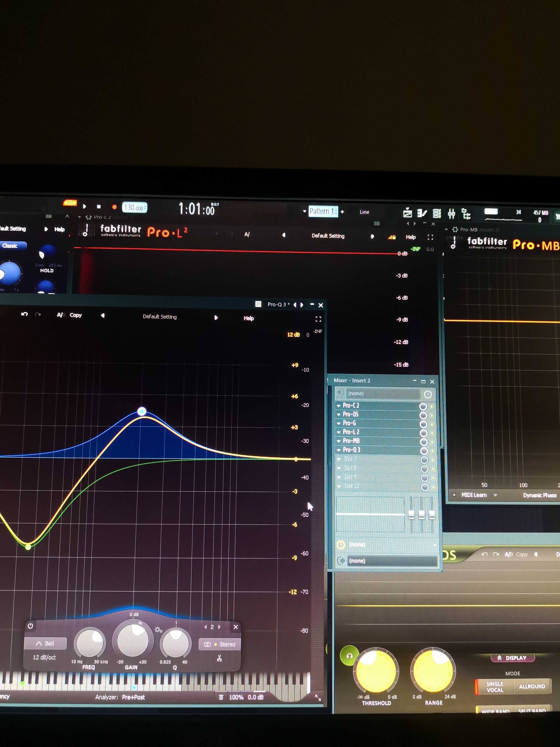
Task: Open Pro-L 2 Default Setting preset menu
Action: 328,236
